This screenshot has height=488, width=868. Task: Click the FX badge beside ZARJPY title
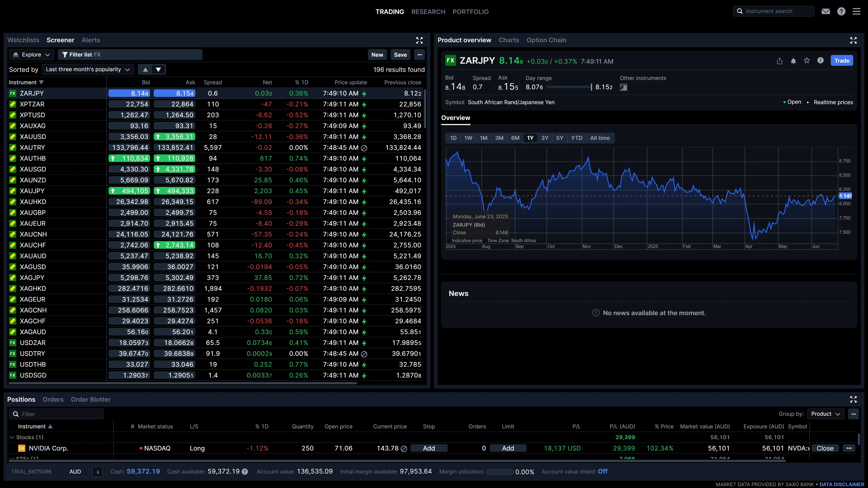(x=450, y=61)
